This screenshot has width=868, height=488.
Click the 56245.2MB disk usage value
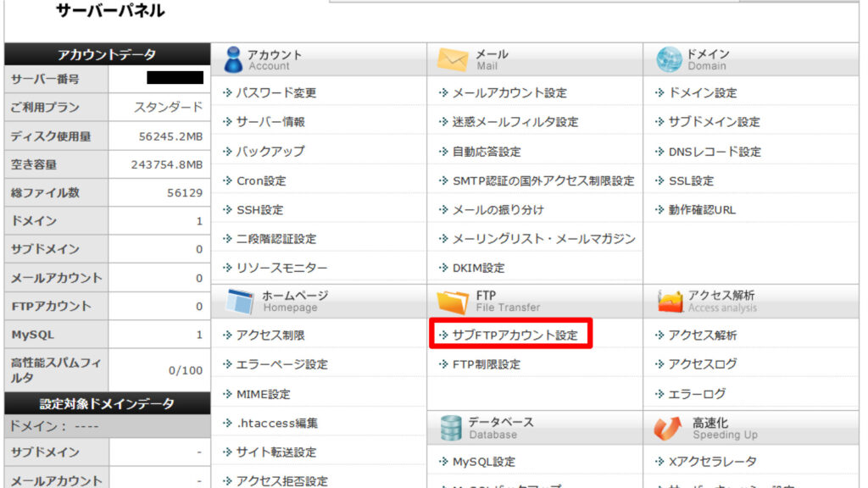[x=170, y=136]
